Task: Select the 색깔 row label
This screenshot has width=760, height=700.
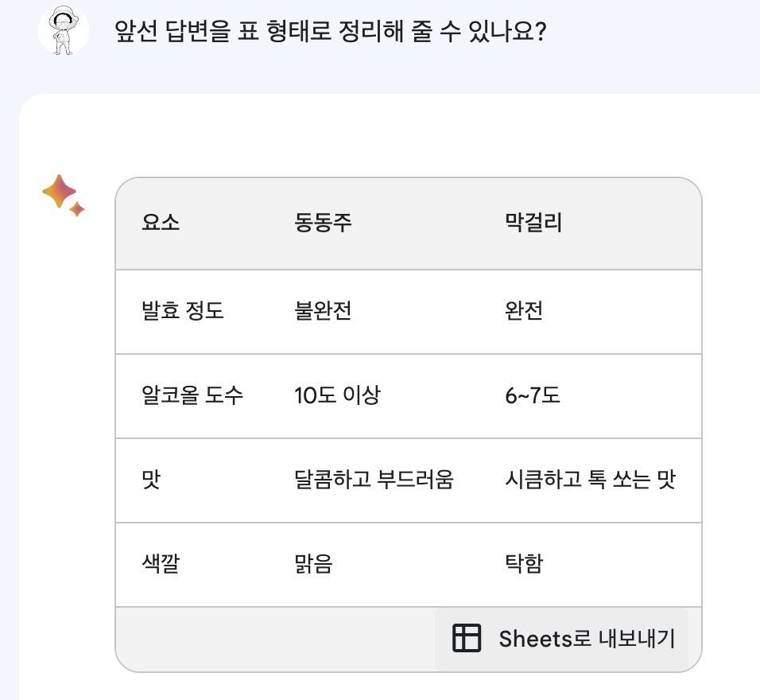Action: [161, 564]
